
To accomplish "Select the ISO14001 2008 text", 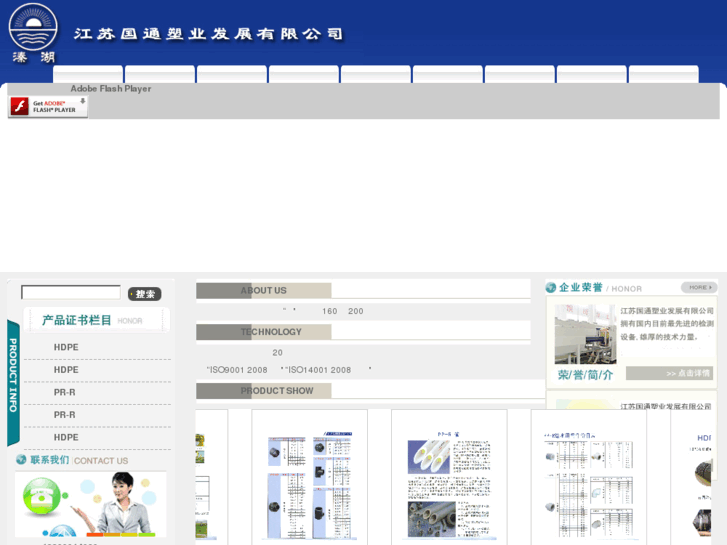I will coord(319,370).
